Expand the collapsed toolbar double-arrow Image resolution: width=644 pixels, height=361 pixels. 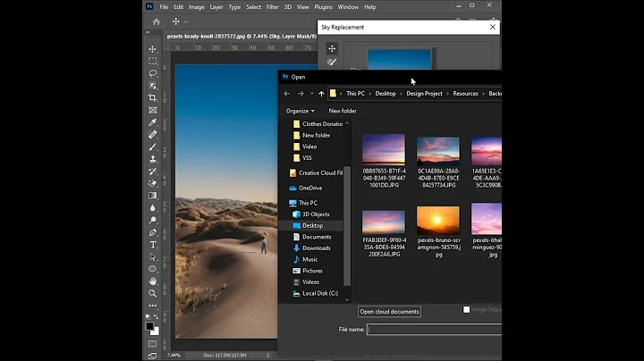click(148, 32)
